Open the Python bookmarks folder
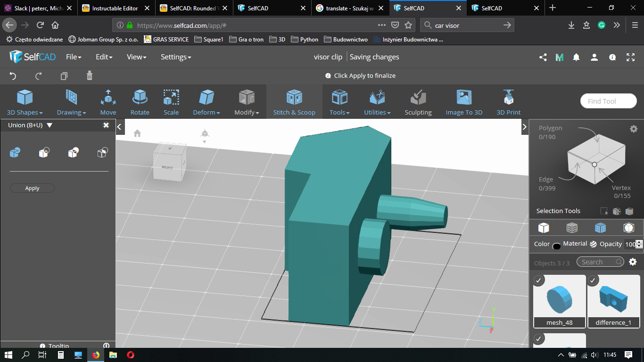The height and width of the screenshot is (362, 644). tap(304, 40)
